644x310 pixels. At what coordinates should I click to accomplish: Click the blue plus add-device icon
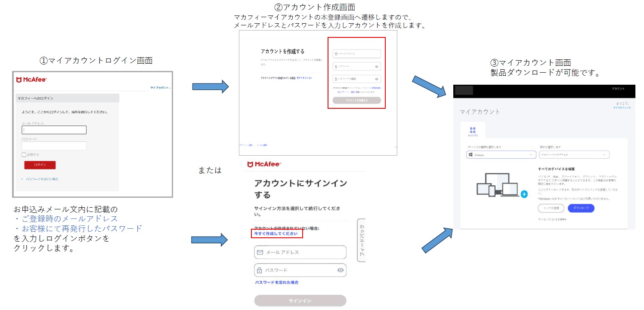coord(524,194)
